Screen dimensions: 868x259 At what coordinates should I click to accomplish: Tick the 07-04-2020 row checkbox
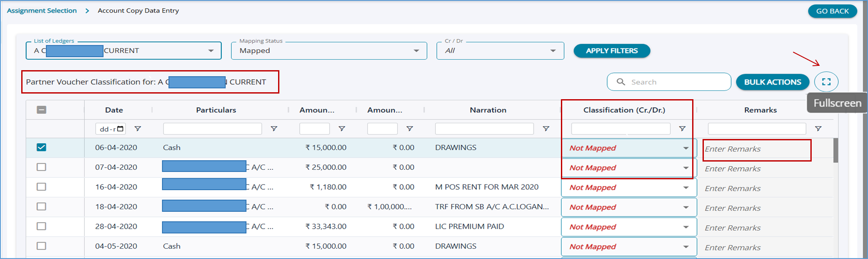42,167
